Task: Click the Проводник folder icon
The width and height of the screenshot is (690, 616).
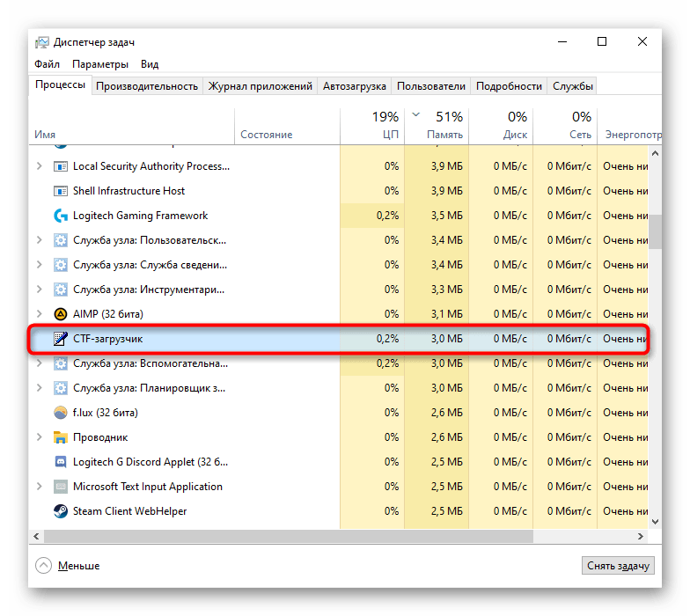Action: tap(60, 437)
